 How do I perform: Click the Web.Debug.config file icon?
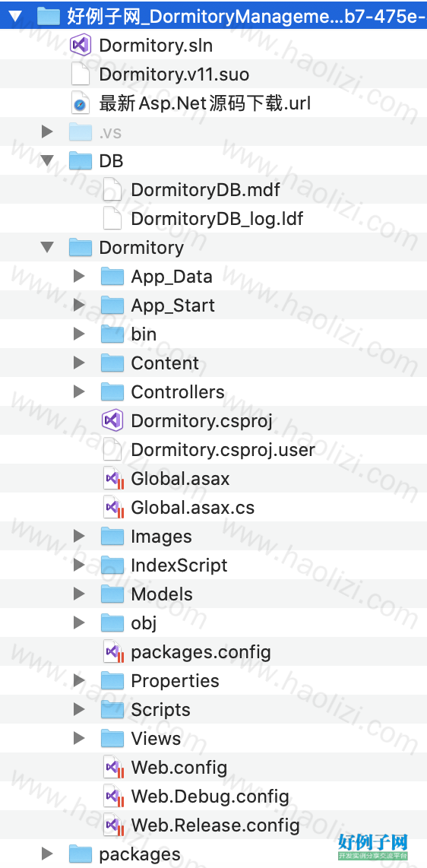pos(113,797)
